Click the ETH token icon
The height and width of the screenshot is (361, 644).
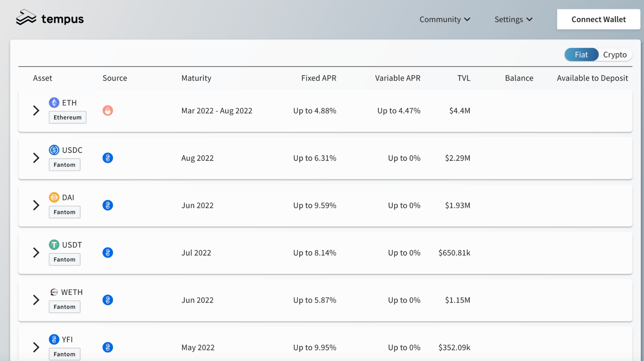click(x=54, y=102)
